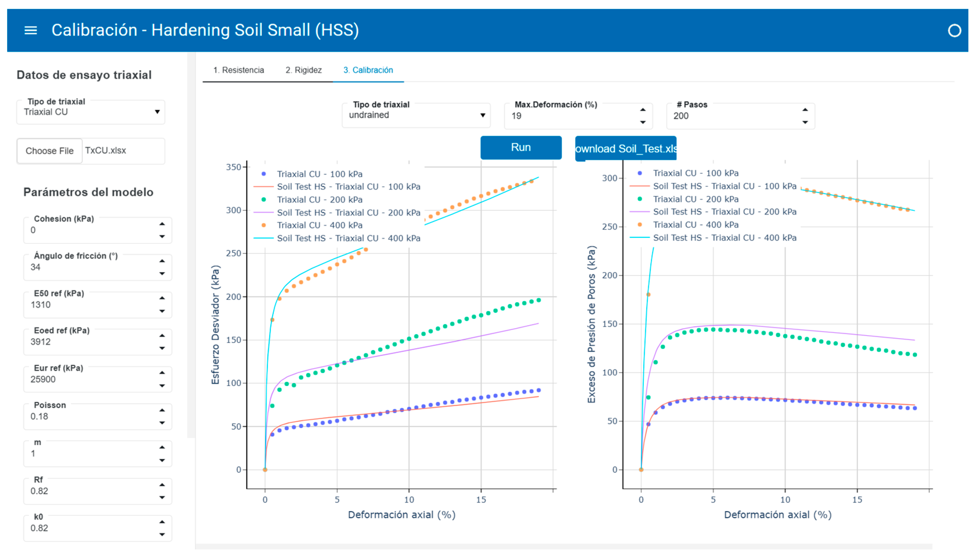Increase Max.Deformación value with up arrow
974x560 pixels.
coord(643,110)
